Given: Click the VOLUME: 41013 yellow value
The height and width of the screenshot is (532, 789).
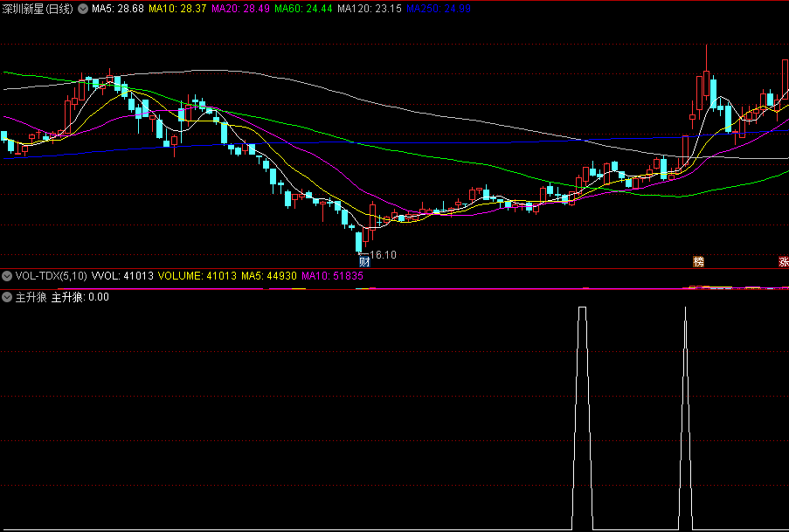Looking at the screenshot, I should coord(197,276).
